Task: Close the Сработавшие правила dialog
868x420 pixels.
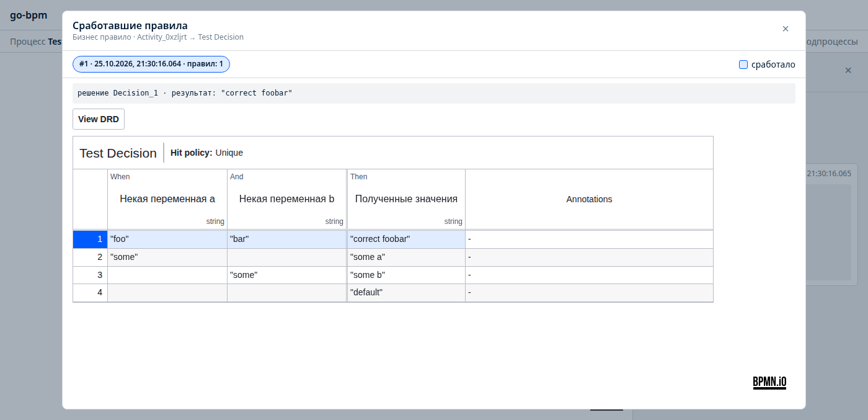Action: 786,29
